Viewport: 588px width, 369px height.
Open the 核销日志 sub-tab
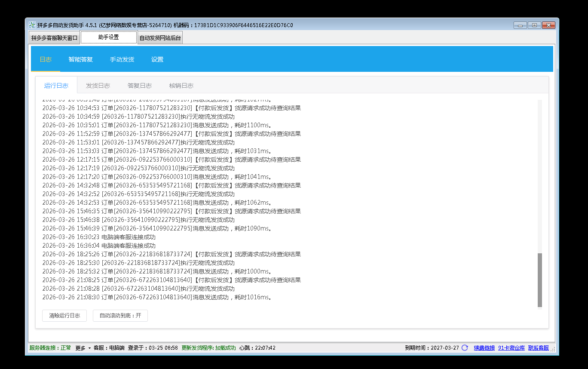(181, 86)
